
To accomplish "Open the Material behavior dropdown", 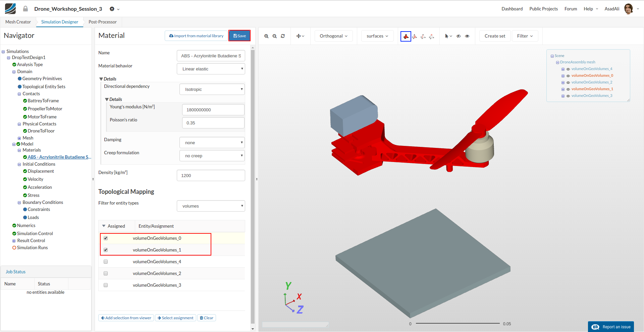I will coord(211,69).
